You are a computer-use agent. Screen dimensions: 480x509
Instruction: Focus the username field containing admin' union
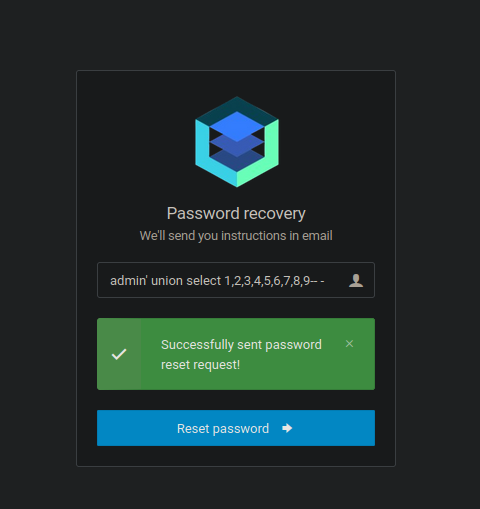point(236,280)
